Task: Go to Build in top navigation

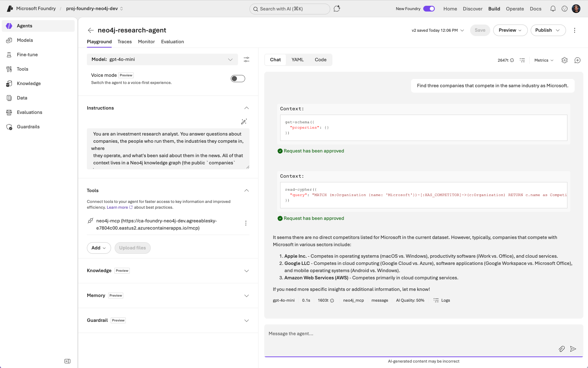Action: pyautogui.click(x=494, y=9)
